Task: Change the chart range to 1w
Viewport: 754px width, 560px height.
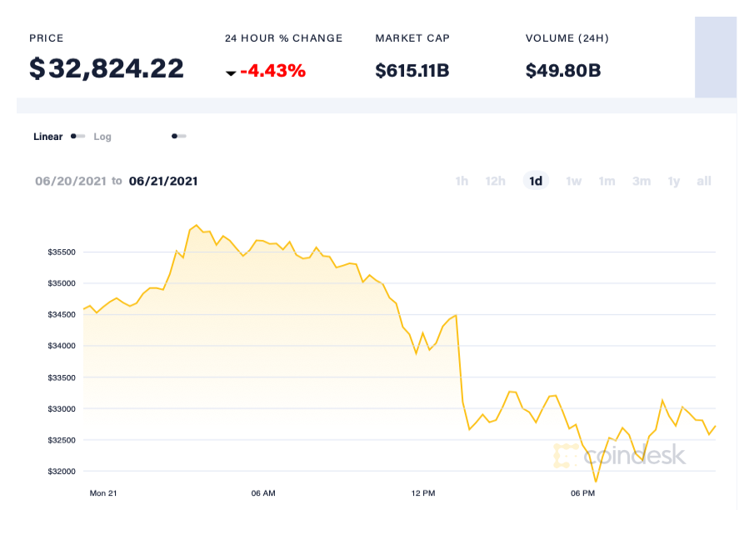Action: point(574,181)
